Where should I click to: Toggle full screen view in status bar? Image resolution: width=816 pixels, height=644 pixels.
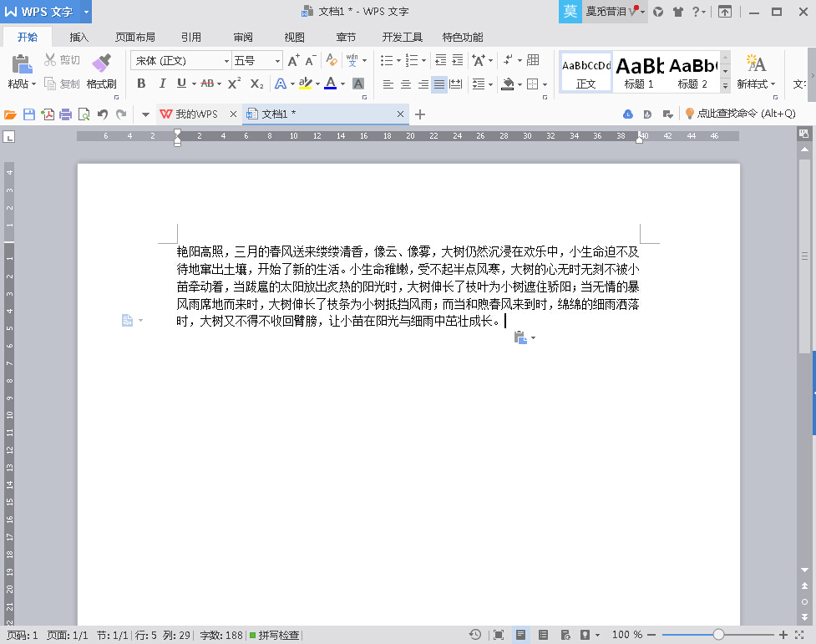click(x=499, y=636)
